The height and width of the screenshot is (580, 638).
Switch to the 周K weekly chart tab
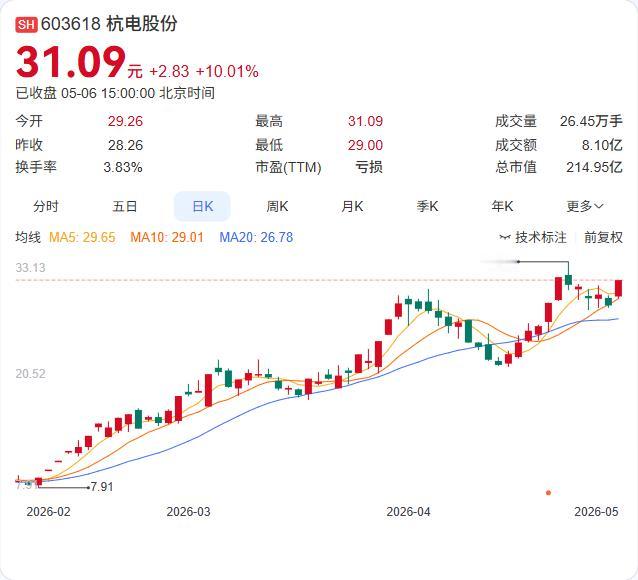pos(277,206)
